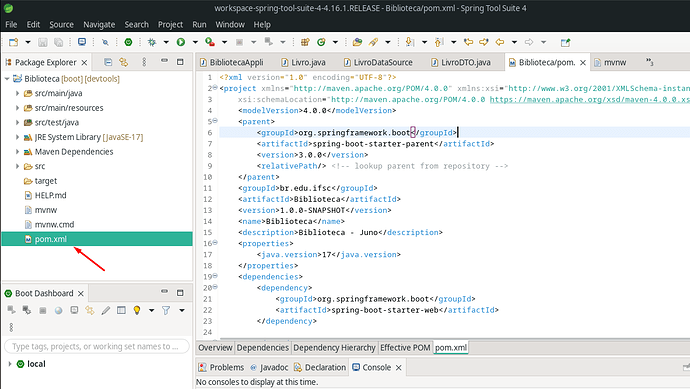Click the Boot Dashboard open console icon
The height and width of the screenshot is (389, 690).
[x=74, y=311]
